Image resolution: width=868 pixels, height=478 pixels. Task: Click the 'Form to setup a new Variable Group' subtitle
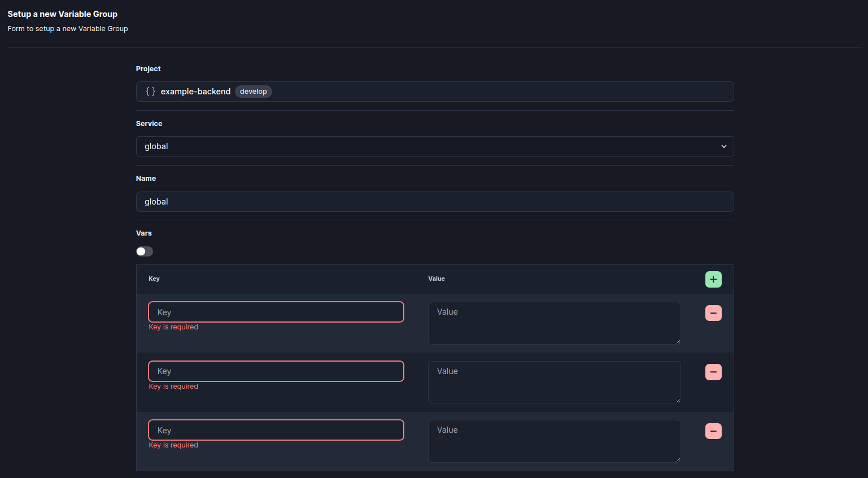coord(68,29)
